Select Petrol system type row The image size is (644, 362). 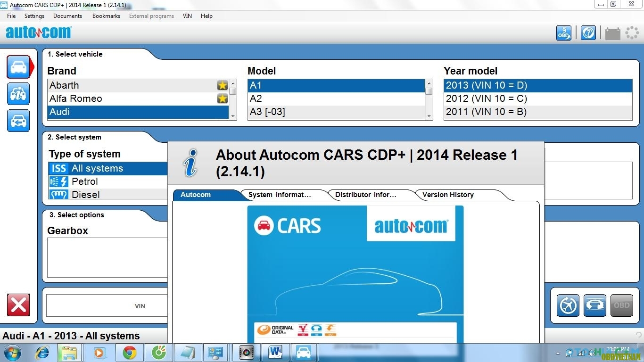click(108, 181)
